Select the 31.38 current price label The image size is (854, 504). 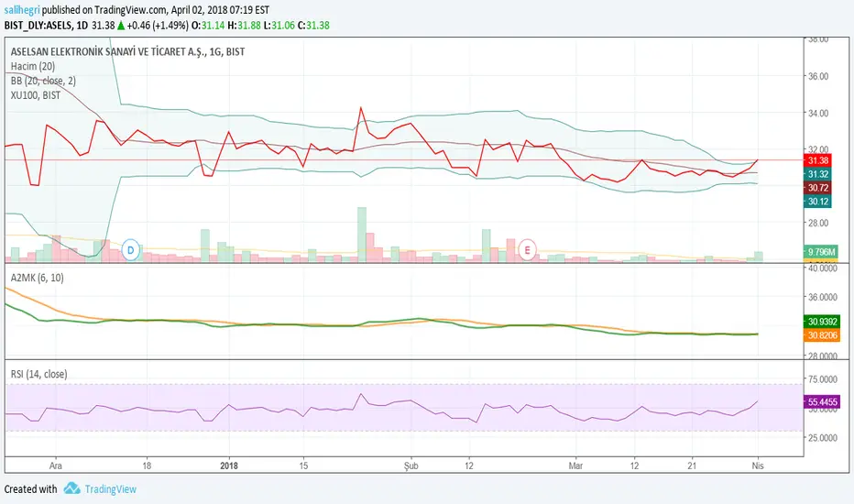pyautogui.click(x=817, y=160)
